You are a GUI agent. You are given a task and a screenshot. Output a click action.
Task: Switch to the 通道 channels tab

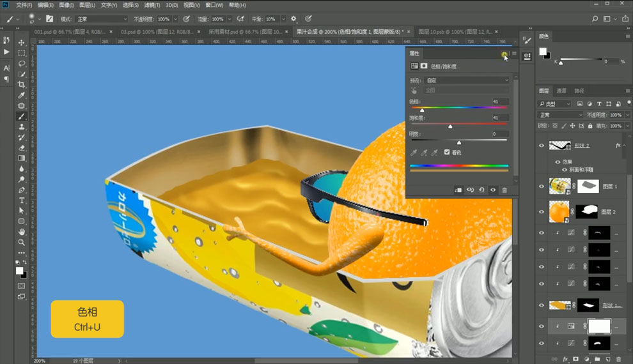[561, 91]
